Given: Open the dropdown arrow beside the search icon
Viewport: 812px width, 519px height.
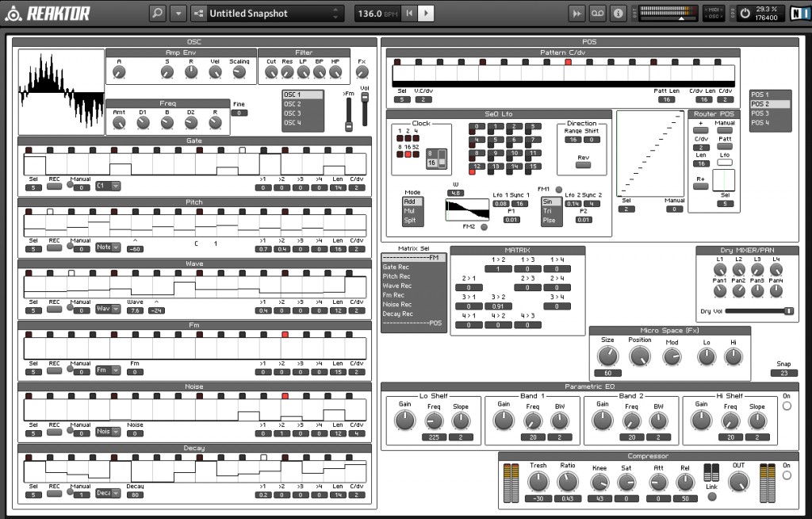Looking at the screenshot, I should (x=178, y=13).
